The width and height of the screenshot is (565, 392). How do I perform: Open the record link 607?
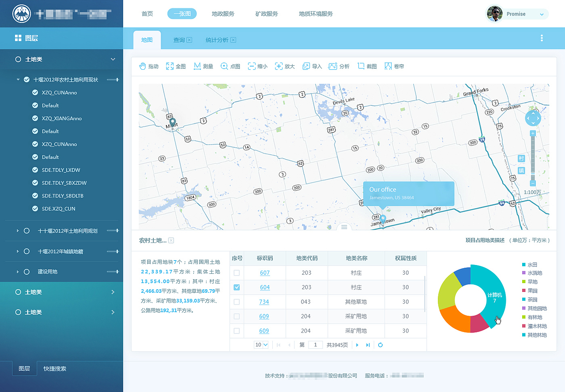click(x=264, y=273)
